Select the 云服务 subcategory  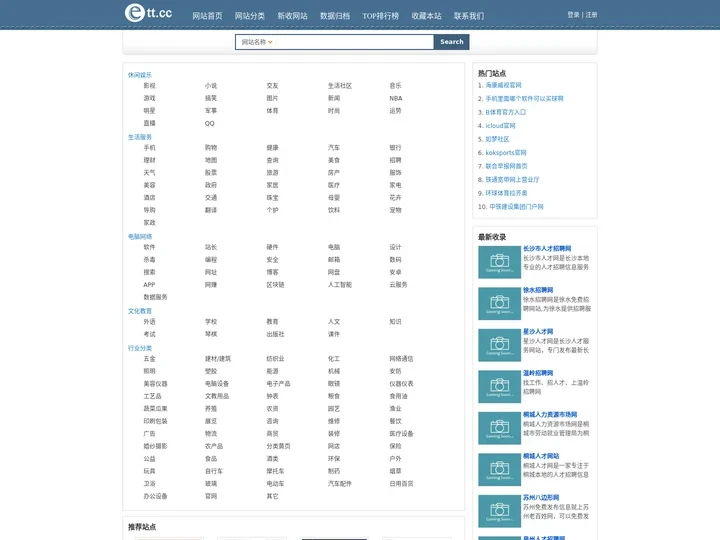(x=398, y=285)
